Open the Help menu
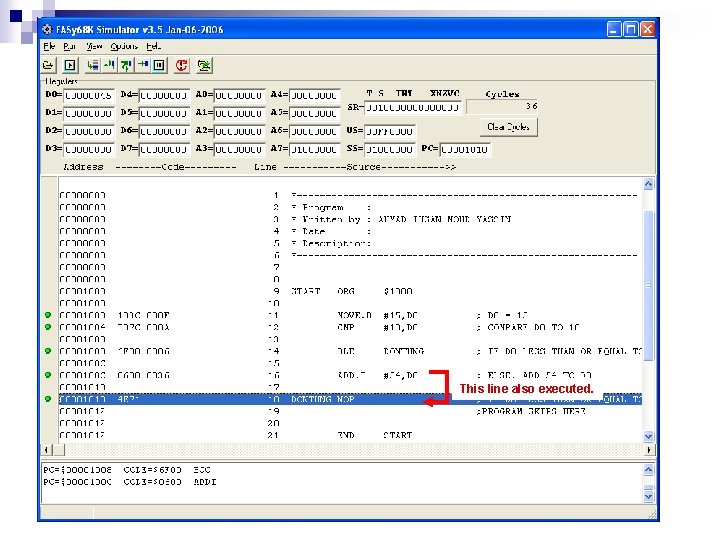 coord(153,46)
